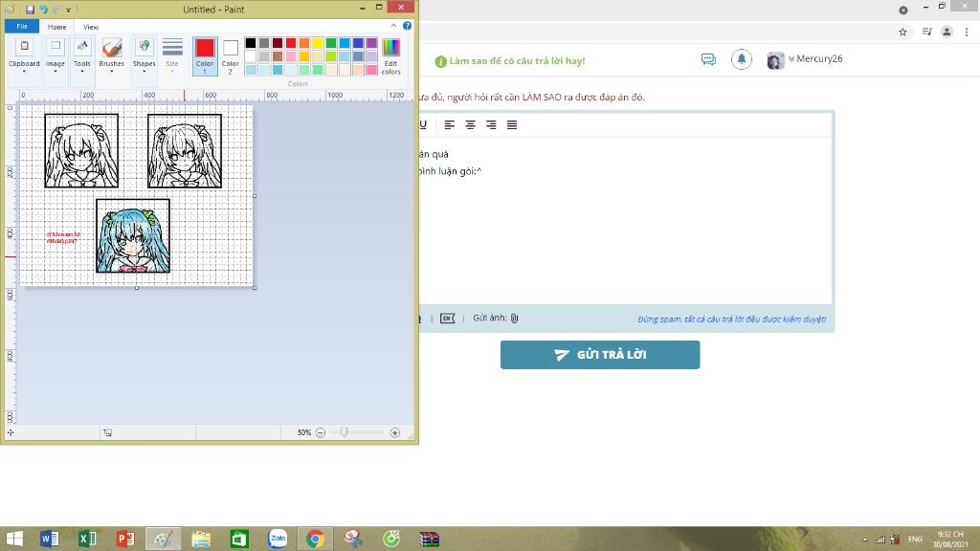Click the Tools group icon
Screen dimensions: 980x551
pos(82,46)
